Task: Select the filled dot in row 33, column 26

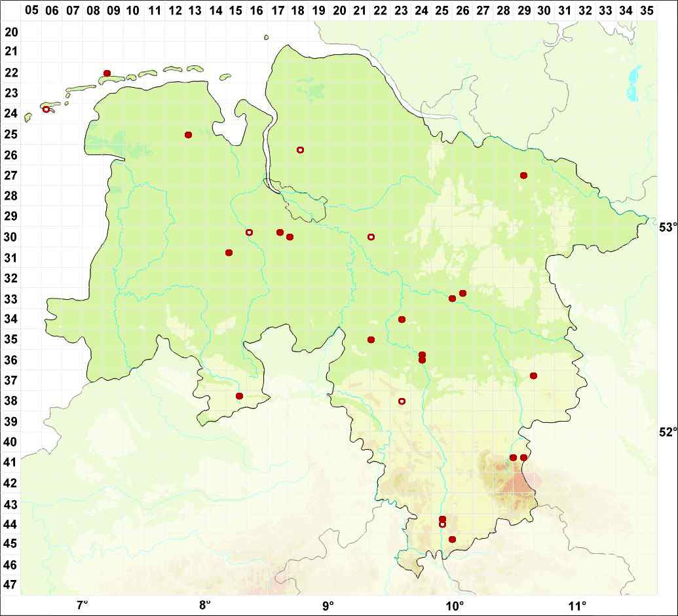Action: 462,293
